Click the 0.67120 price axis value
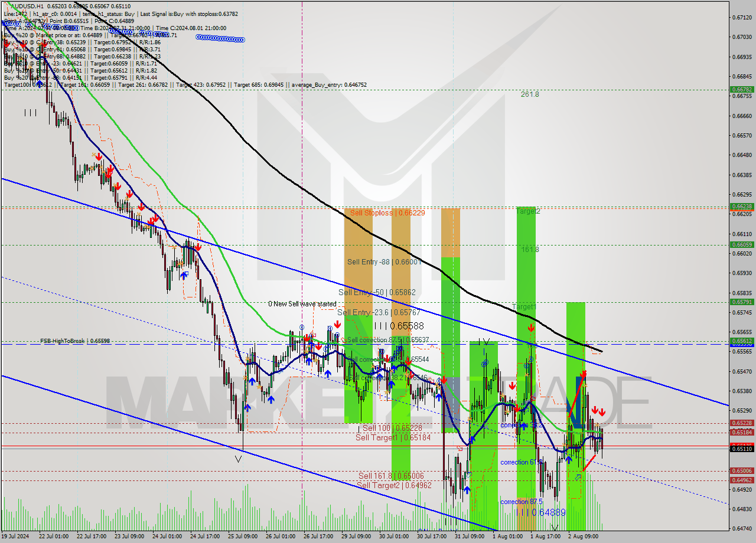 (742, 17)
